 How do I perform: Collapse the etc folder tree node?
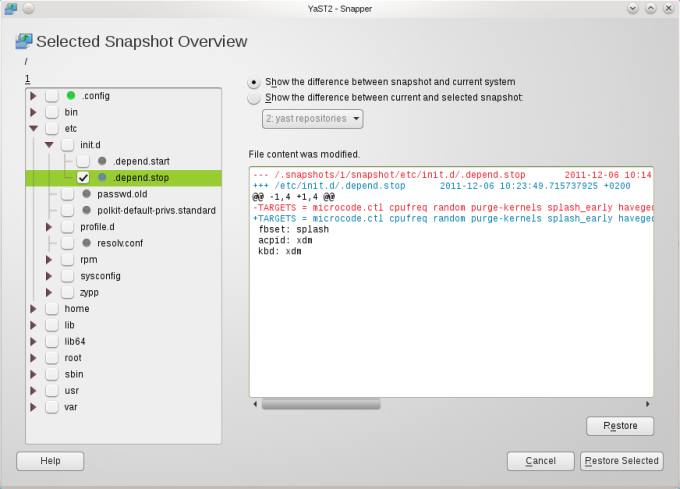[34, 129]
